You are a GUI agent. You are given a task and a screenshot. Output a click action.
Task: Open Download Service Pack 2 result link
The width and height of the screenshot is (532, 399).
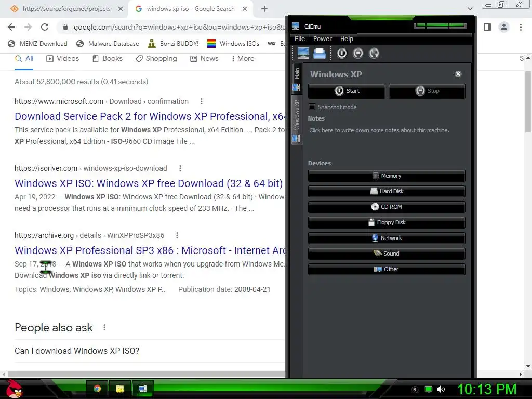pos(150,116)
